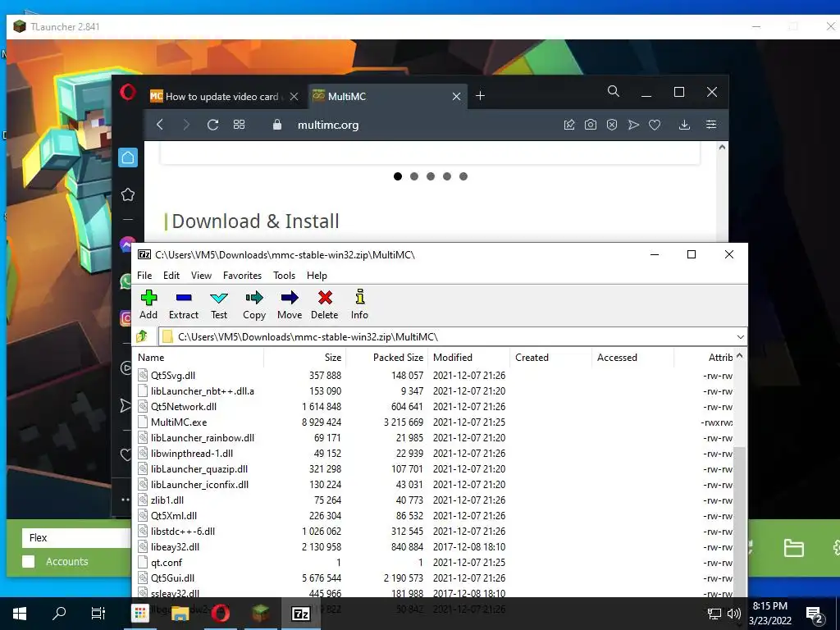Open the Windows Start menu
Viewport: 840px width, 630px height.
(x=20, y=614)
